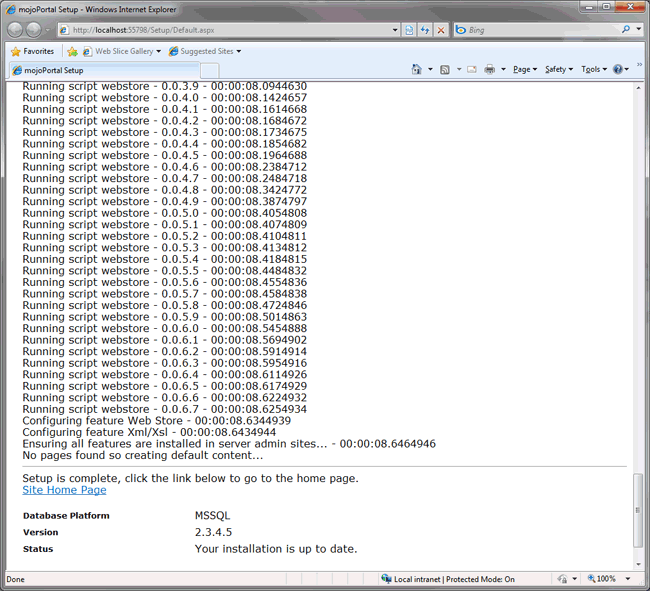The image size is (650, 591).
Task: Click the Home icon in command bar
Action: [x=417, y=70]
